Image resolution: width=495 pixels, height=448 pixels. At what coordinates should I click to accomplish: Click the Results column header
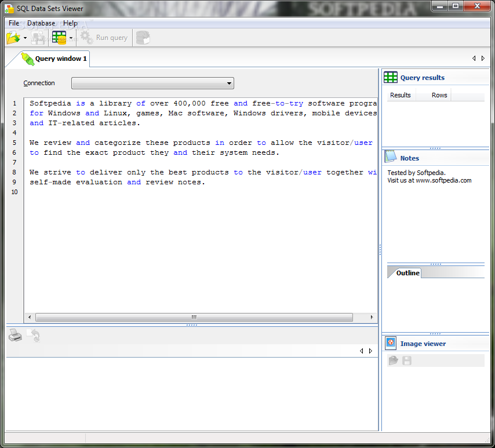pyautogui.click(x=401, y=95)
